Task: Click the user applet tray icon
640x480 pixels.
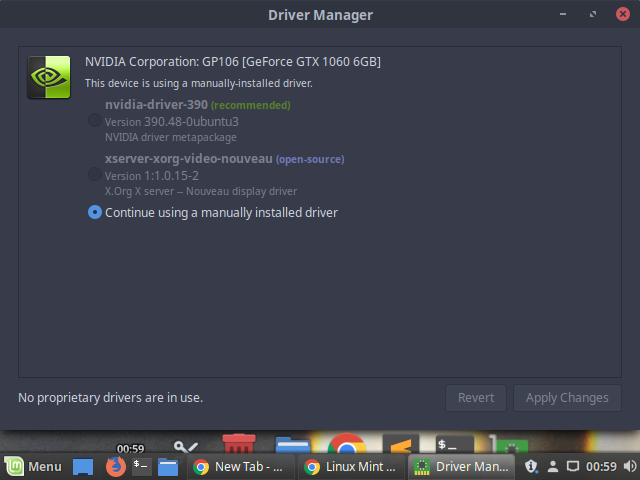Action: click(x=553, y=466)
